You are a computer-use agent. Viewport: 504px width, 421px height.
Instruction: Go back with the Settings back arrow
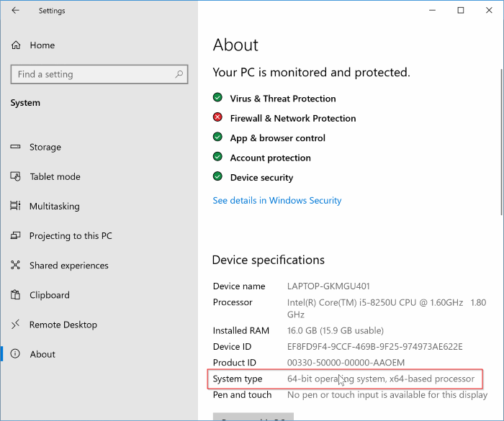tap(15, 10)
